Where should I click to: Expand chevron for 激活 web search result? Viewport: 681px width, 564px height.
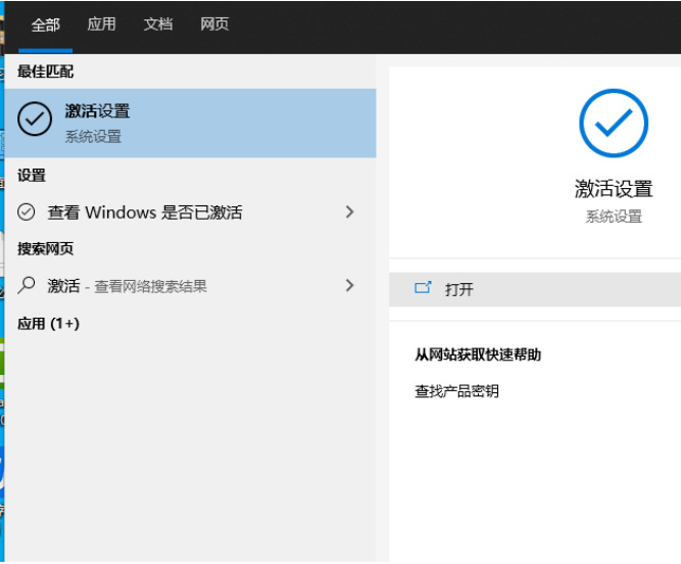click(x=349, y=285)
